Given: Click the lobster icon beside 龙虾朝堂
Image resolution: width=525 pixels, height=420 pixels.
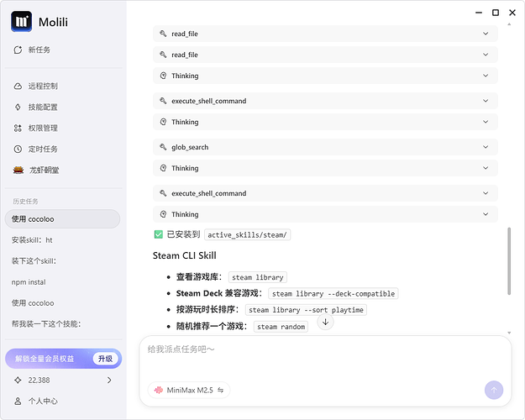Looking at the screenshot, I should (x=18, y=171).
